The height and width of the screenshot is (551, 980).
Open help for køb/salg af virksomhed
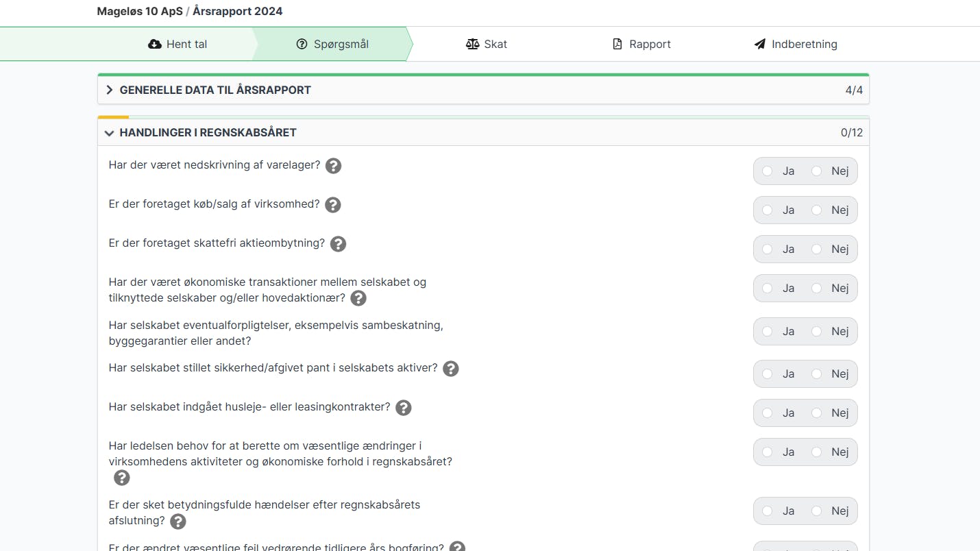(x=332, y=205)
